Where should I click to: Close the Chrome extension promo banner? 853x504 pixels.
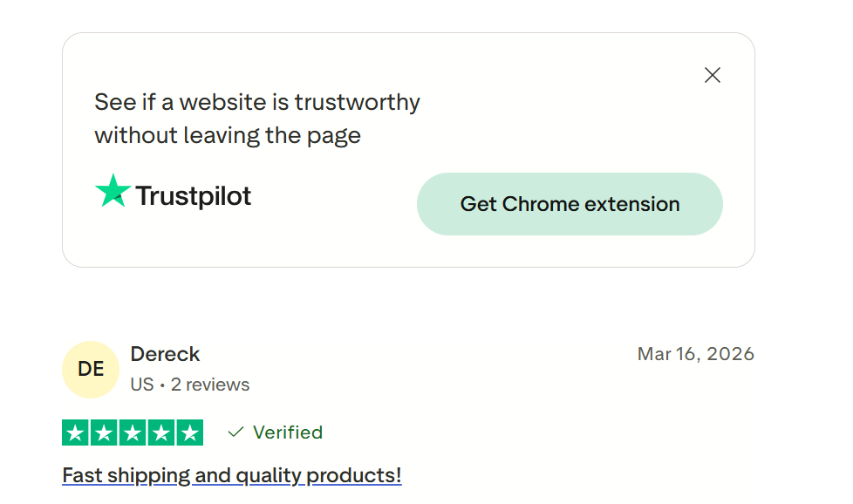pos(713,75)
